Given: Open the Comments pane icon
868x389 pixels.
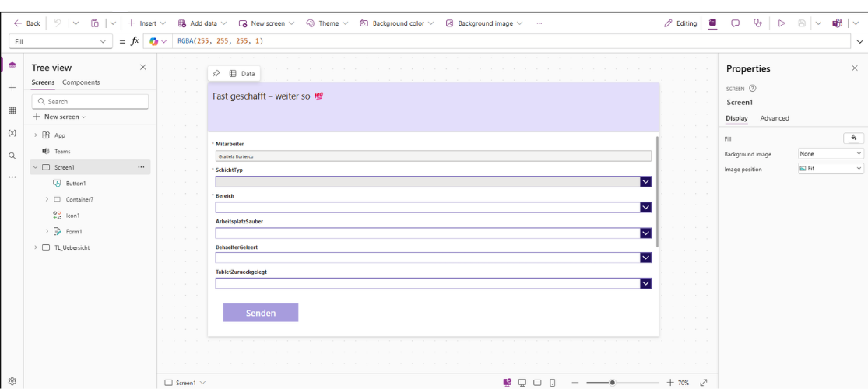Looking at the screenshot, I should [735, 23].
